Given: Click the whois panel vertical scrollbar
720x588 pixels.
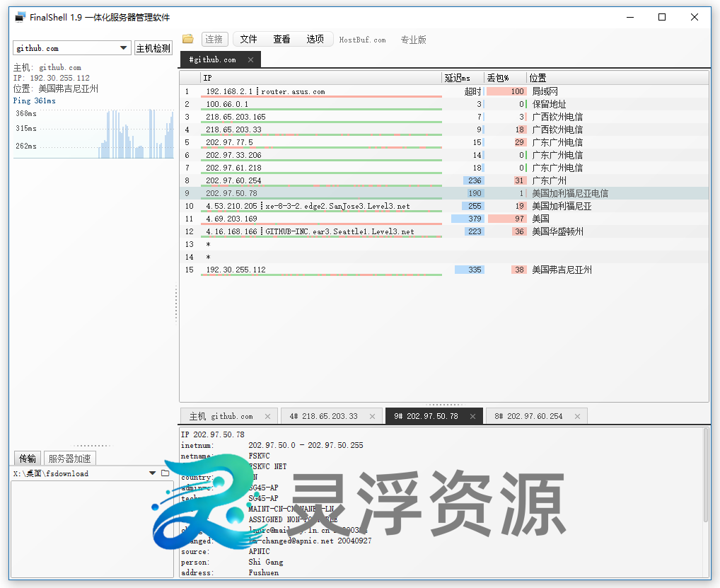Looking at the screenshot, I should pyautogui.click(x=706, y=475).
